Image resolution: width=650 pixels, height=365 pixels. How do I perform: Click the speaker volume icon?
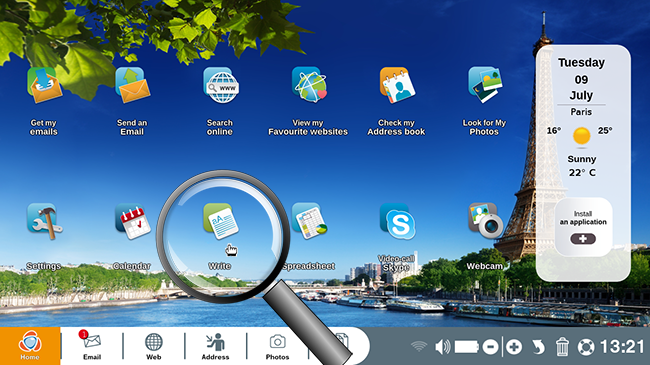click(443, 347)
